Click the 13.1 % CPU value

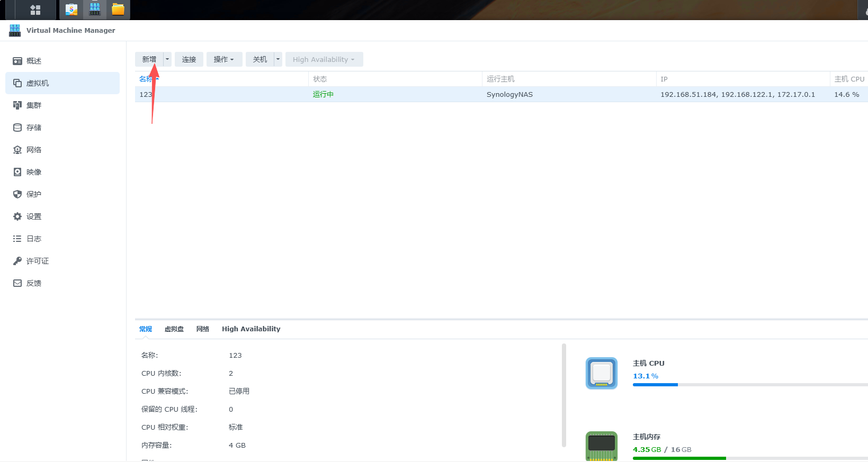click(646, 376)
